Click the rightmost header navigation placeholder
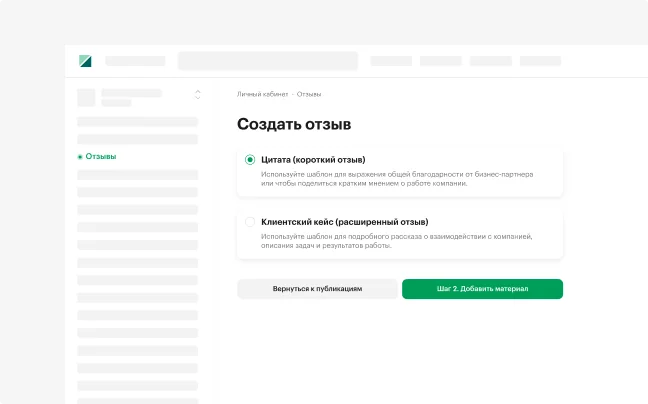 point(540,61)
